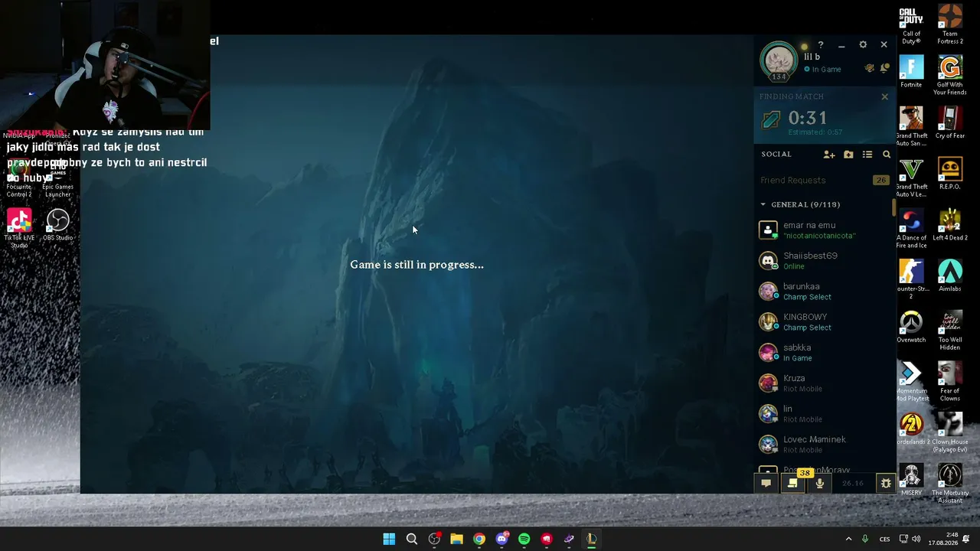The image size is (980, 551).
Task: Click the friends list scrollbar
Action: coord(893,207)
